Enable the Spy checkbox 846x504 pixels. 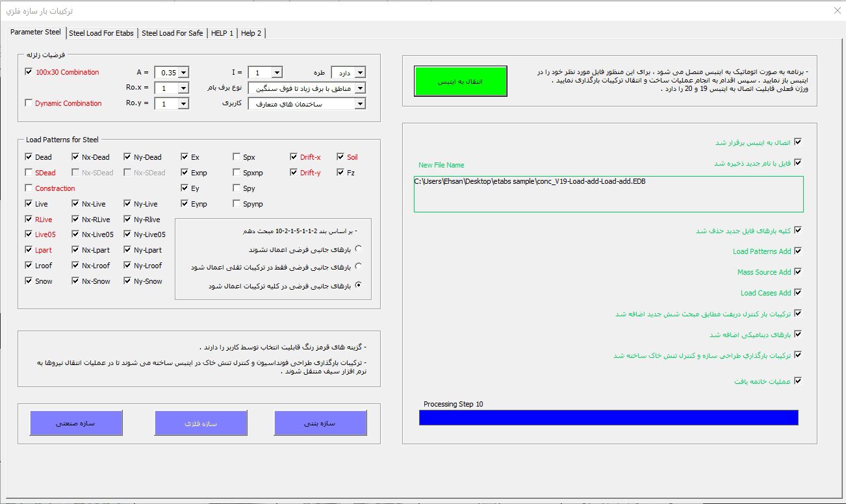(237, 188)
